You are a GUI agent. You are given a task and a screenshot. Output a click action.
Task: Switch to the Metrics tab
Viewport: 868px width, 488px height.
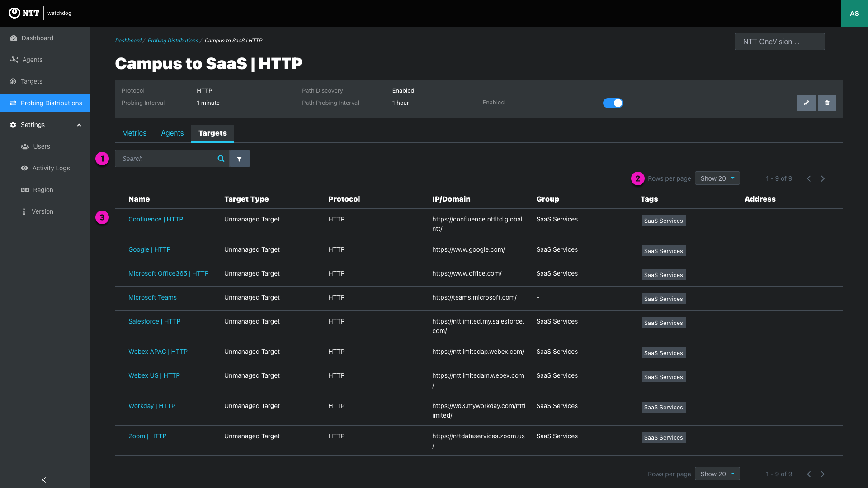click(134, 133)
